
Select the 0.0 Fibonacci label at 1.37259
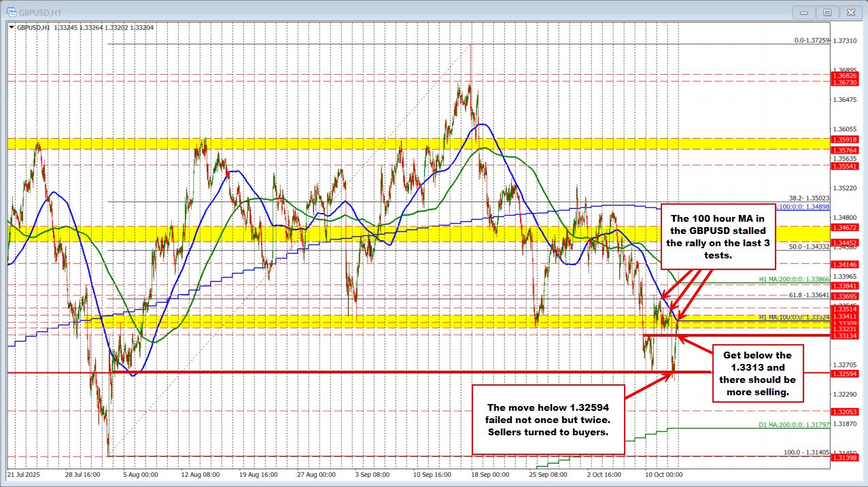(812, 41)
